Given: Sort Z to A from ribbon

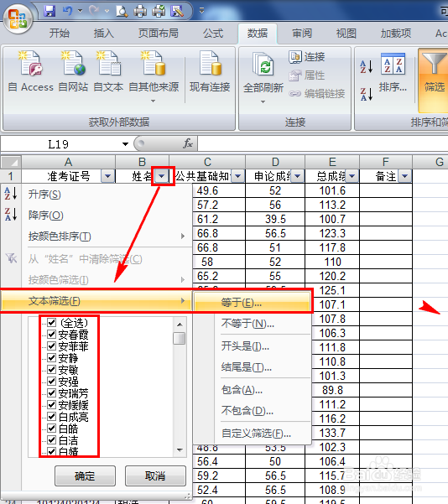Looking at the screenshot, I should tap(367, 94).
